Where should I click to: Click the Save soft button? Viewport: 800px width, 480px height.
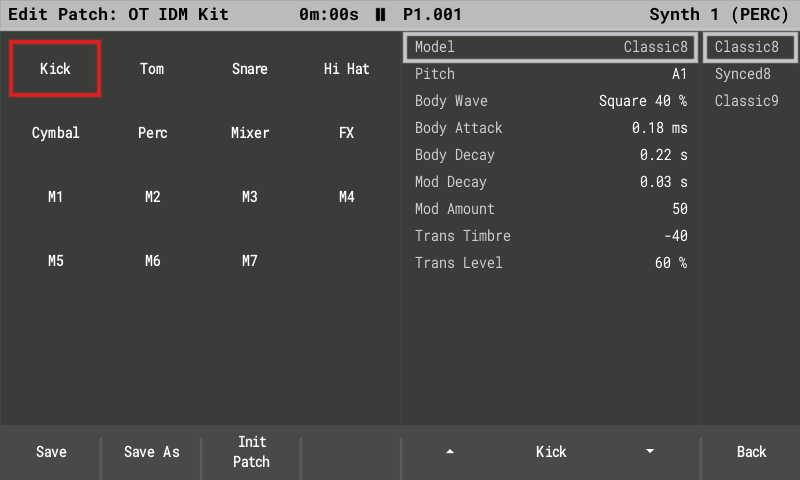[x=51, y=452]
